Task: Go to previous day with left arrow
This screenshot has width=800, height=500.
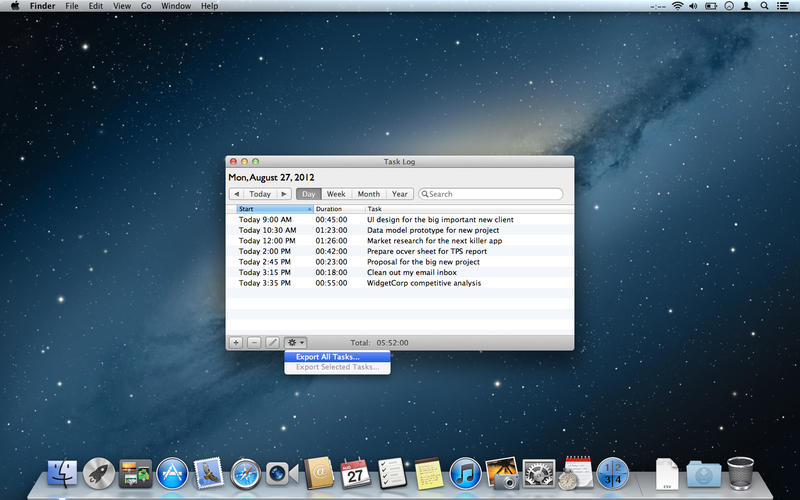Action: [236, 194]
